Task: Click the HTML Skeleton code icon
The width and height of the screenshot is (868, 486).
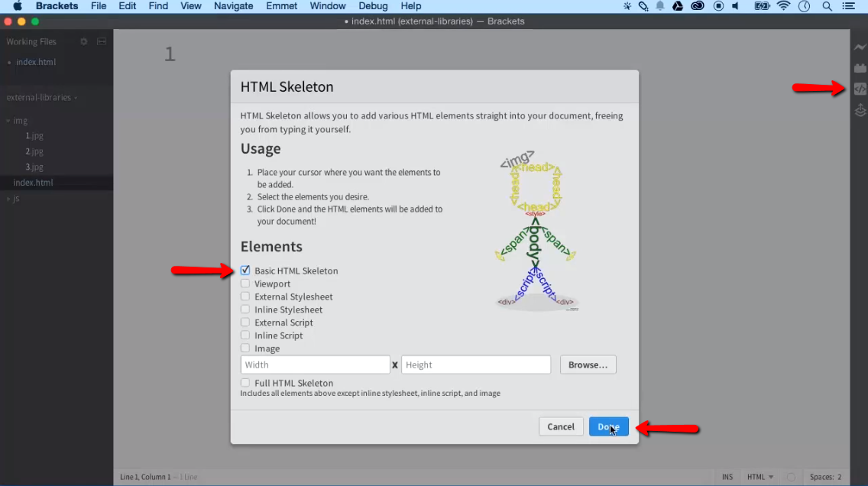Action: [860, 89]
